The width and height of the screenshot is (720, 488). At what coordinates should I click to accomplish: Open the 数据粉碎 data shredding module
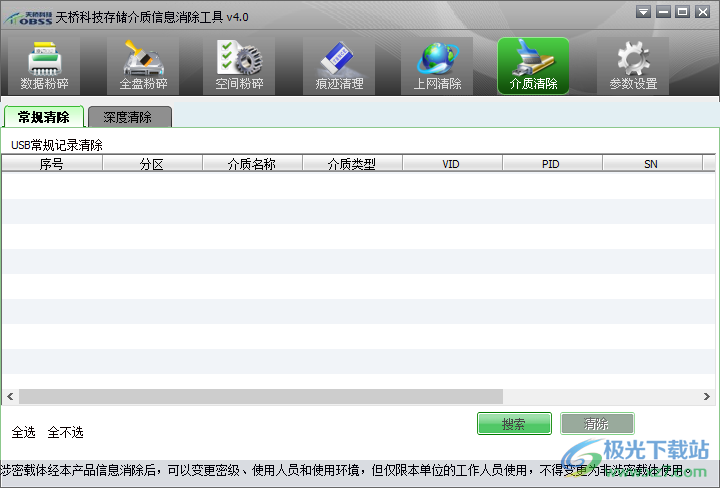click(44, 66)
